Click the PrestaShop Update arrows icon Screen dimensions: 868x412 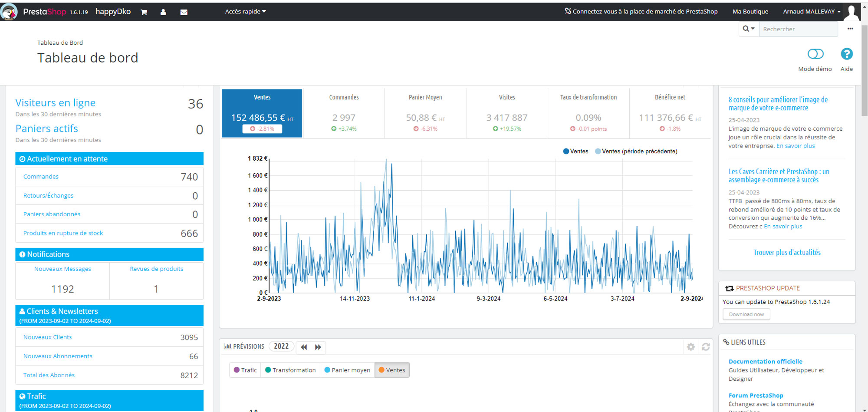(x=729, y=288)
